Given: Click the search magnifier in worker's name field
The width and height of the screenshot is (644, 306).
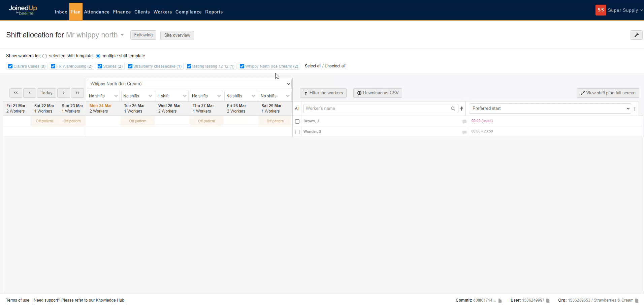Looking at the screenshot, I should point(453,109).
